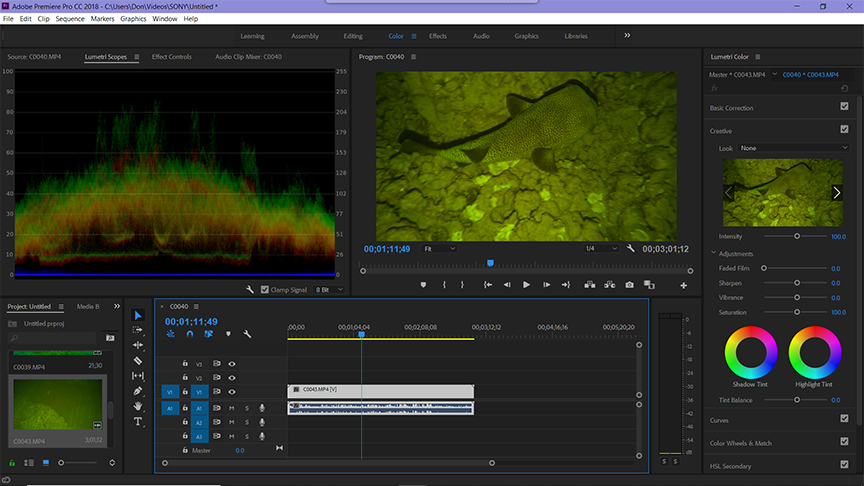Play the Program monitor video

(526, 285)
